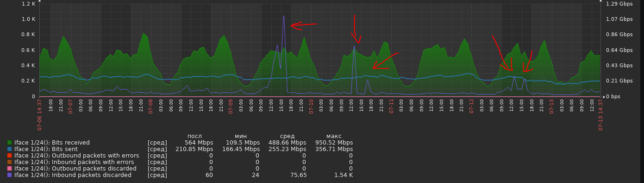
Task: Click the 07-12 date marker on time axis
Action: [472, 106]
